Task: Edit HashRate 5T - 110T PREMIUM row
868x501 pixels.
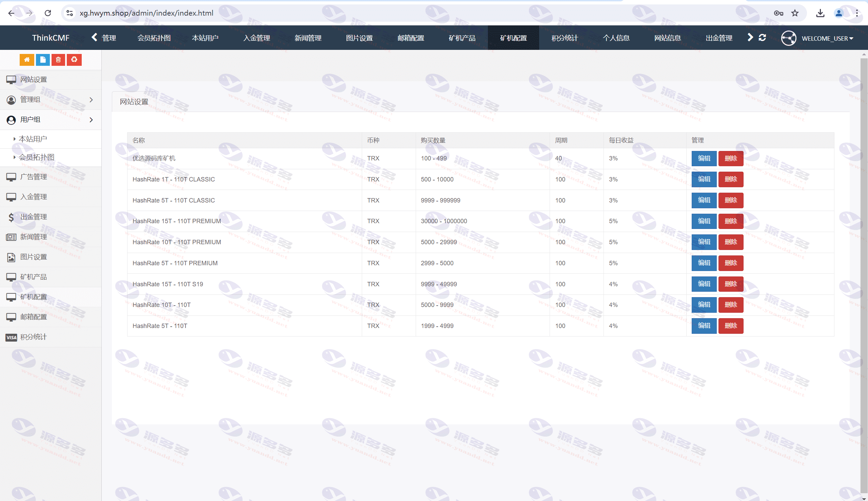Action: tap(704, 263)
